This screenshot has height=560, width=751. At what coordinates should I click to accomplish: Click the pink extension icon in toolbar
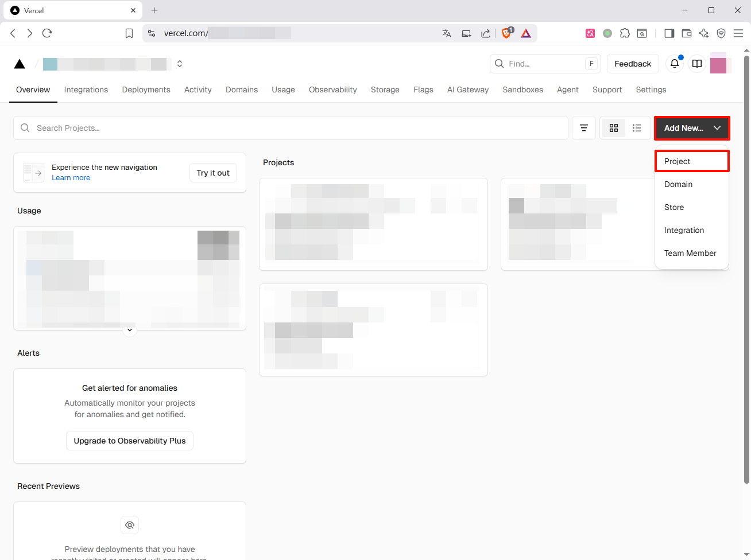click(590, 33)
